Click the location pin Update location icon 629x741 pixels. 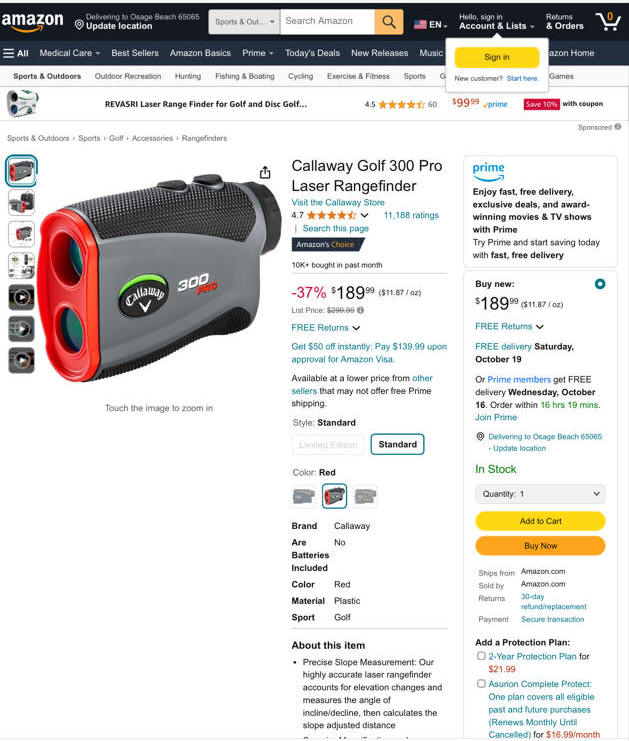click(79, 25)
